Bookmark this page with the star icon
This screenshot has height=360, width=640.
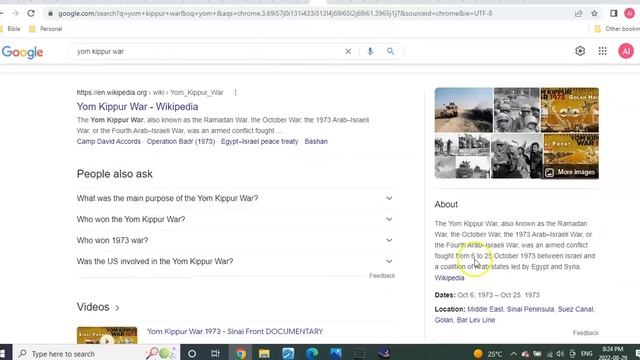(594, 13)
